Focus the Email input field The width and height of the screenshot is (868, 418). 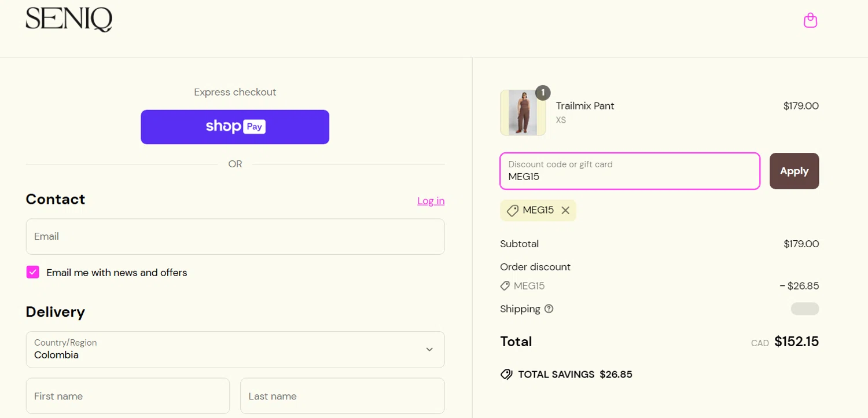coord(235,236)
